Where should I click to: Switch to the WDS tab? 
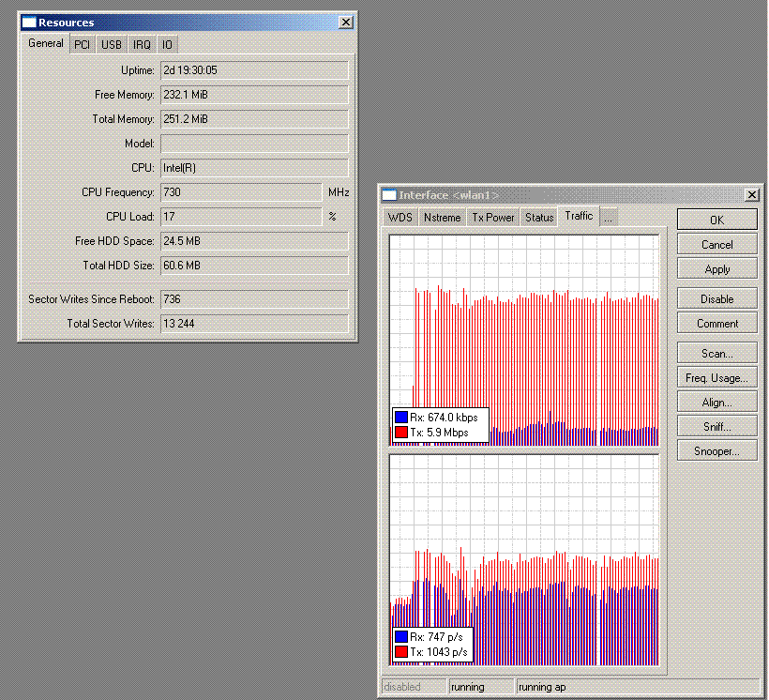pyautogui.click(x=400, y=217)
